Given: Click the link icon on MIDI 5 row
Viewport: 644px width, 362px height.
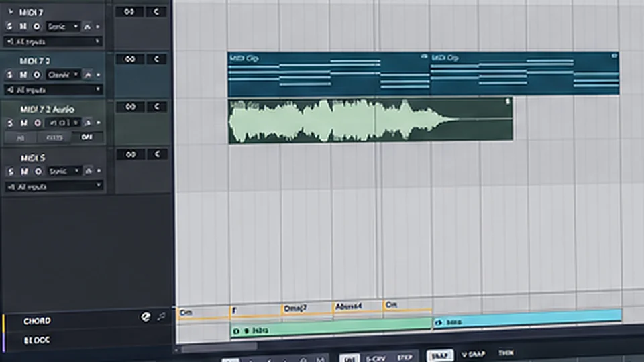Looking at the screenshot, I should click(131, 154).
